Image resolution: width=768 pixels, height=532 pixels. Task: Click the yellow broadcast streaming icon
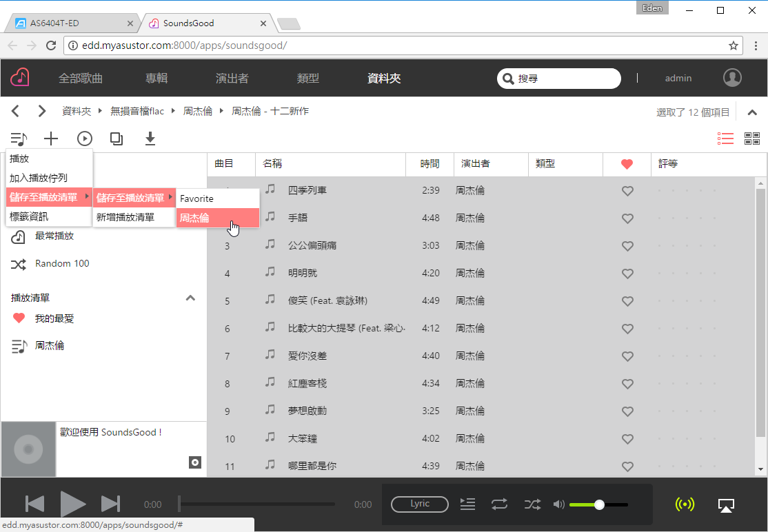click(685, 504)
